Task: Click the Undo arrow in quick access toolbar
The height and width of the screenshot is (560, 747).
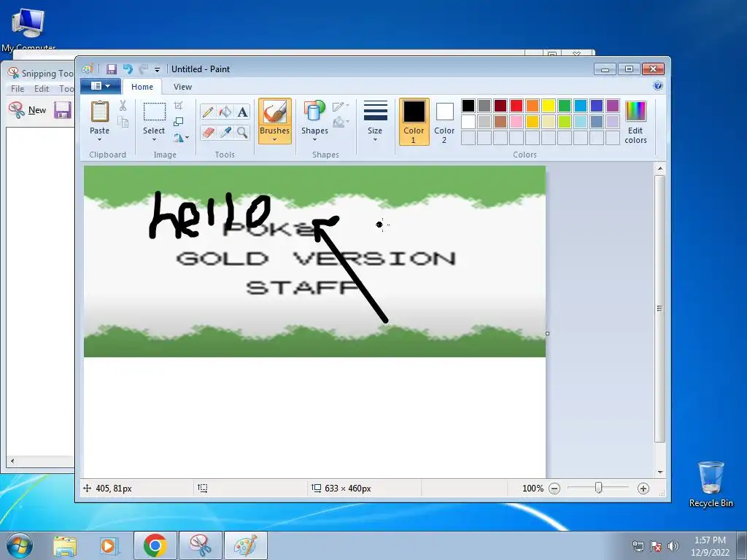Action: 128,69
